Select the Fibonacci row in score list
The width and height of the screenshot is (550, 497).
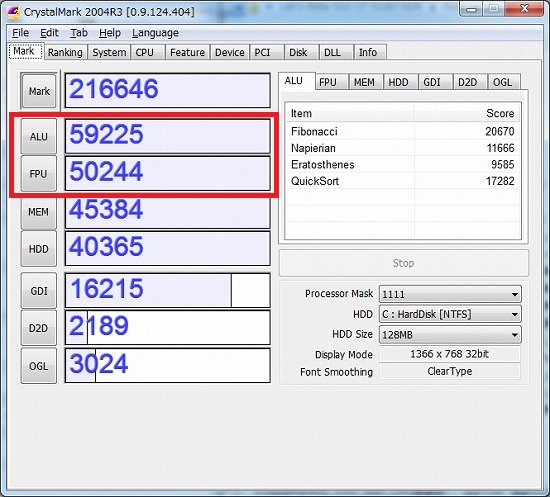(403, 132)
